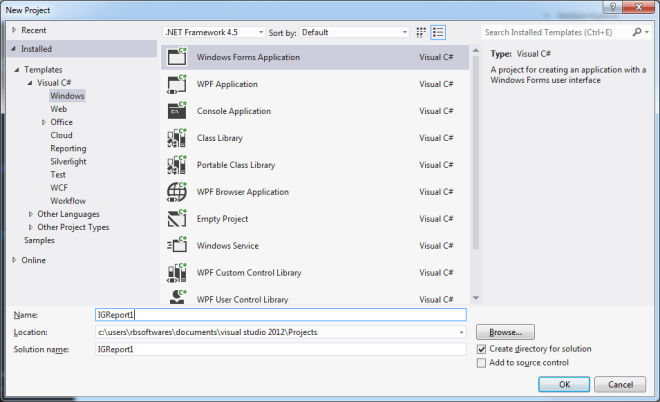
Task: Expand the Office tree node
Action: pyautogui.click(x=44, y=122)
